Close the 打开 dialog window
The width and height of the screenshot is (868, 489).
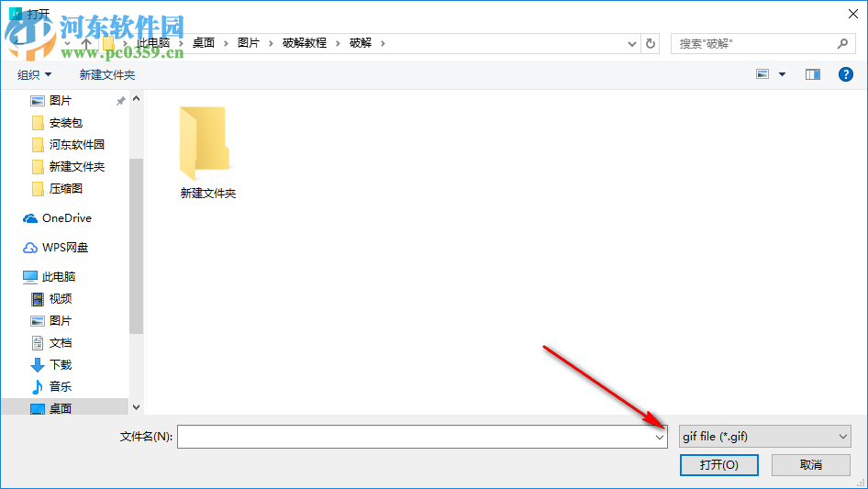pos(853,14)
